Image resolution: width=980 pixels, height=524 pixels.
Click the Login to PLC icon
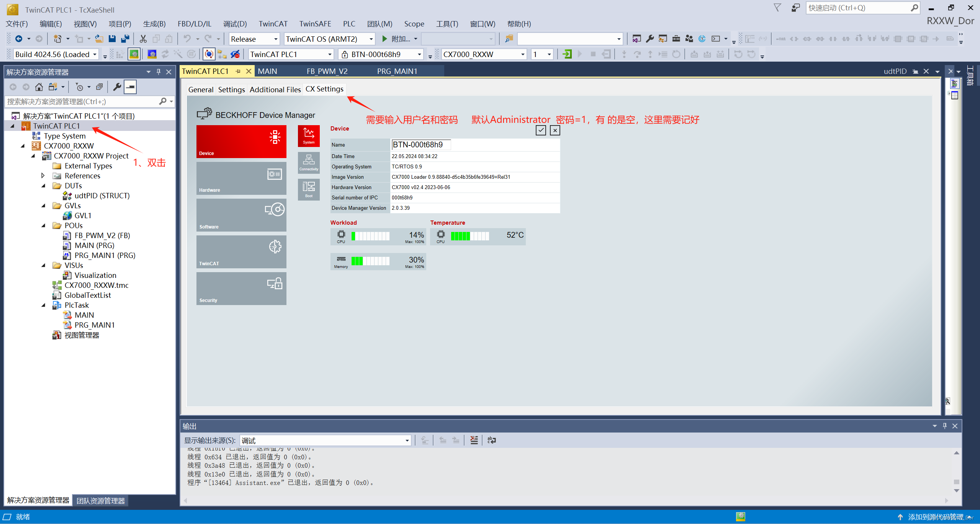[x=567, y=54]
